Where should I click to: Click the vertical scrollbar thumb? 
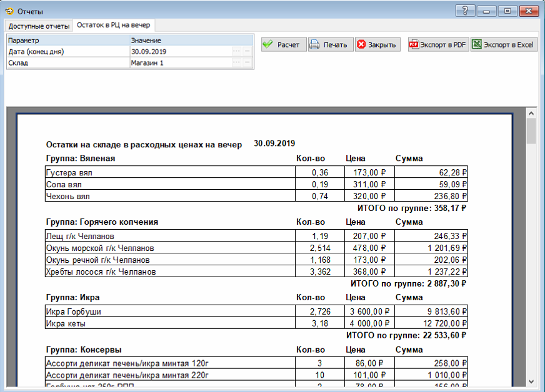pyautogui.click(x=531, y=132)
